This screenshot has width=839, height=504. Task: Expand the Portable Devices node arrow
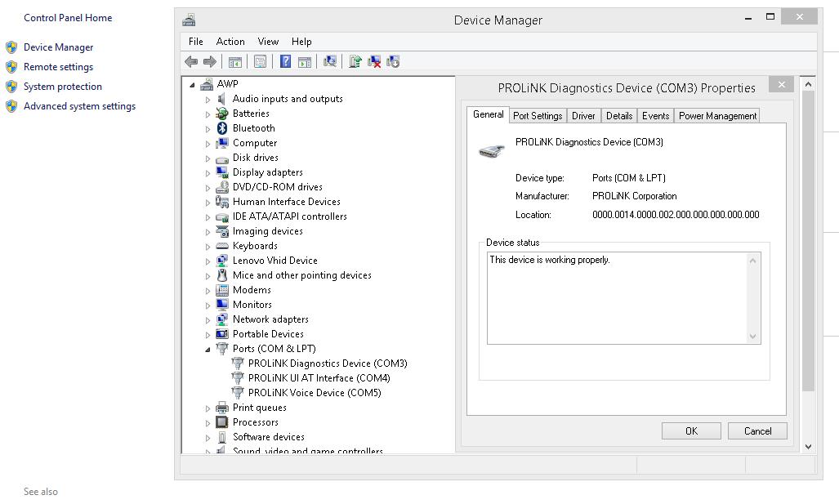point(208,335)
